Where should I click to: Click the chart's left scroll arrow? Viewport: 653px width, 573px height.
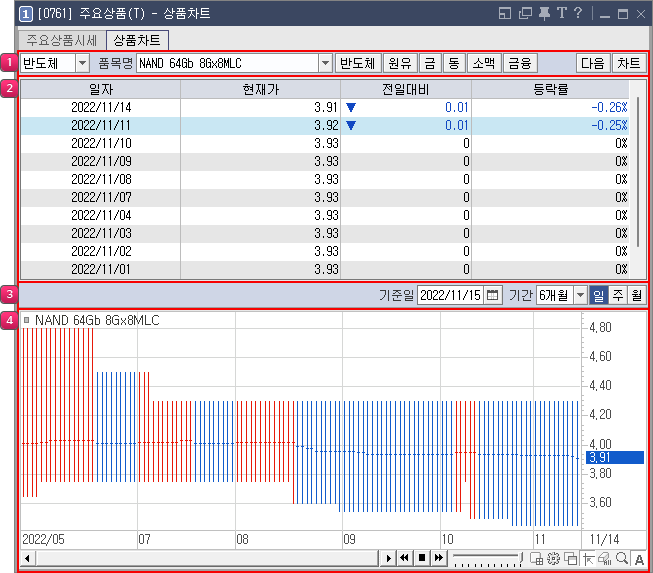(27, 558)
